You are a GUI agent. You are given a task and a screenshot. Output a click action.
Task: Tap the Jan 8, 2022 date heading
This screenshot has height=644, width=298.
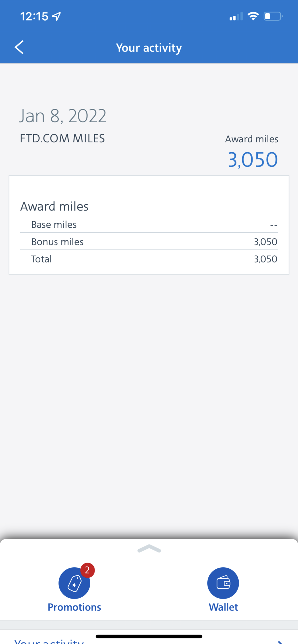pyautogui.click(x=63, y=116)
